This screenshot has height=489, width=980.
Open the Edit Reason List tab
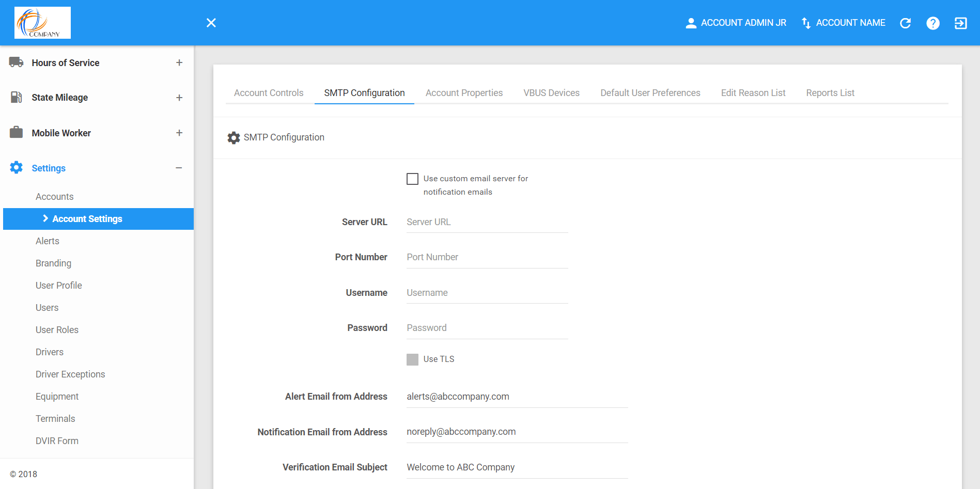pos(753,93)
